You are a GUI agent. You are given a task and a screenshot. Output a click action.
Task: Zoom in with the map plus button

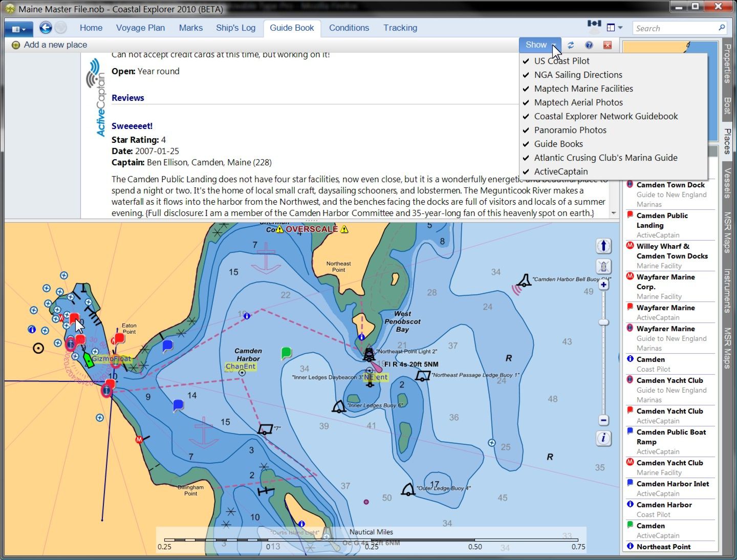click(x=604, y=285)
